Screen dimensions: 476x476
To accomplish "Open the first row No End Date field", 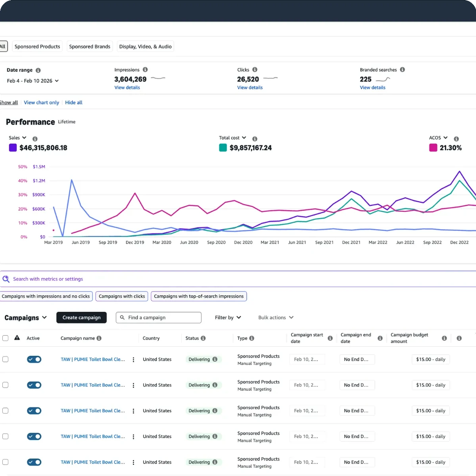I will point(357,359).
